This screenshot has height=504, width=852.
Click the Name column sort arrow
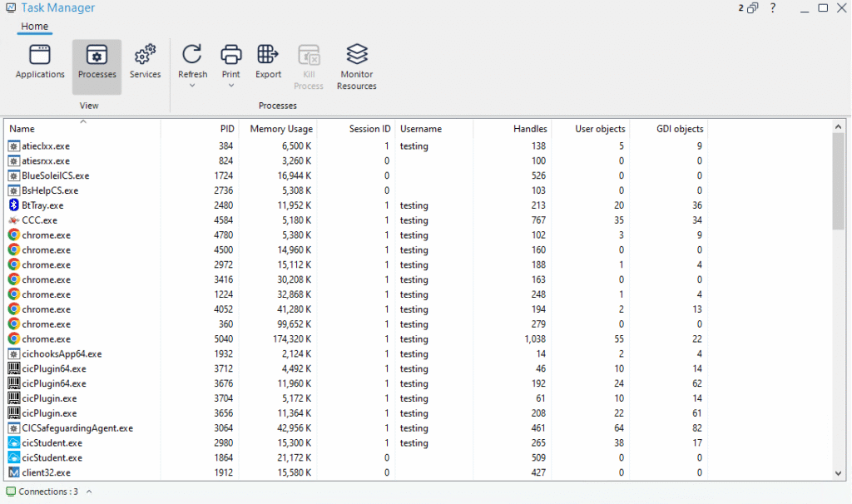(83, 121)
